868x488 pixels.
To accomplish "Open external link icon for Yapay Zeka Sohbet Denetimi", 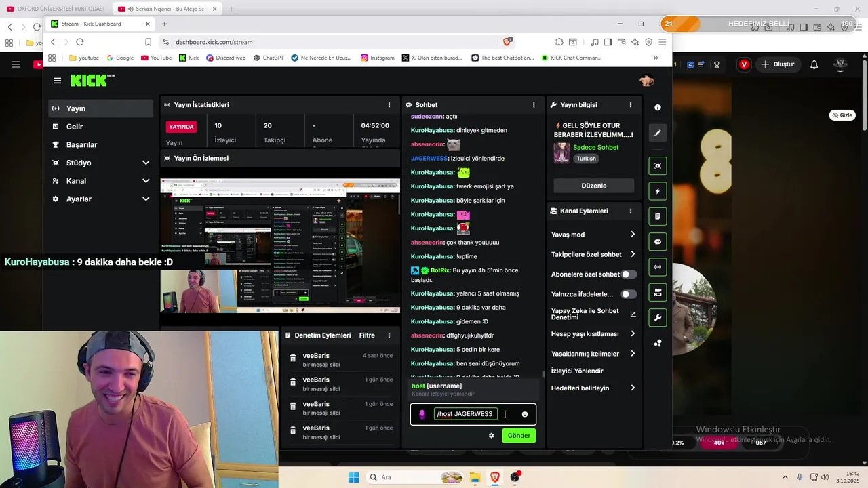I will 633,314.
